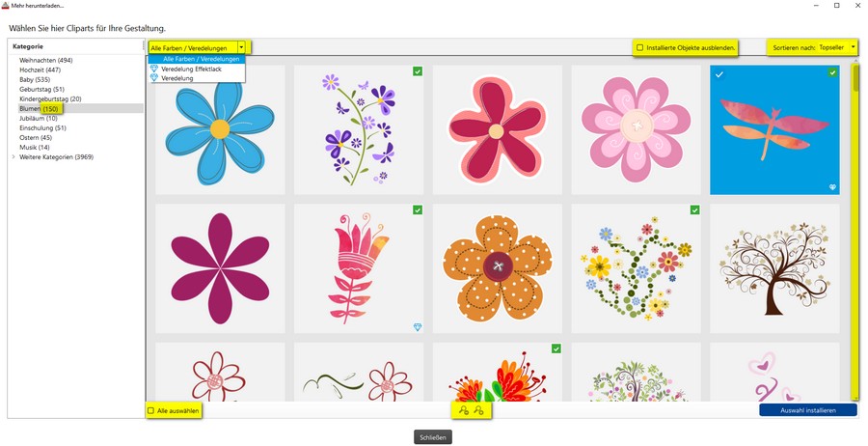The image size is (868, 446).
Task: Click diamond icon beside Veredelung Effektlack
Action: pyautogui.click(x=154, y=69)
